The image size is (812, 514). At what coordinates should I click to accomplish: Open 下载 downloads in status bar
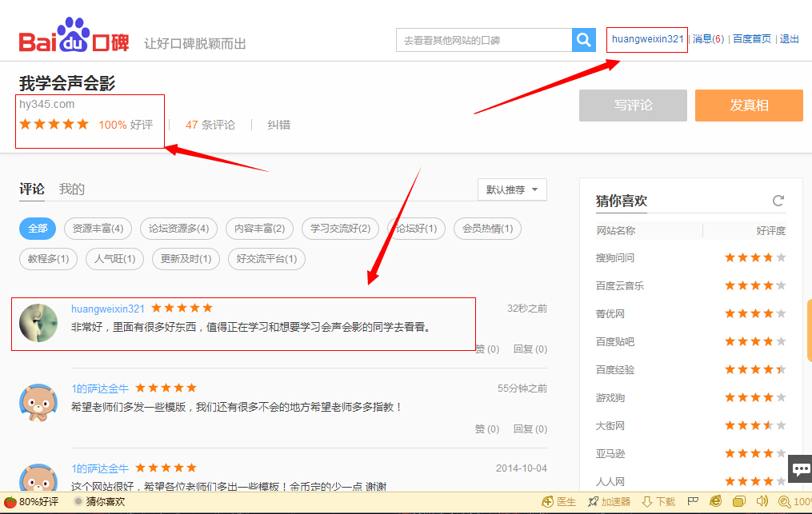click(x=658, y=501)
